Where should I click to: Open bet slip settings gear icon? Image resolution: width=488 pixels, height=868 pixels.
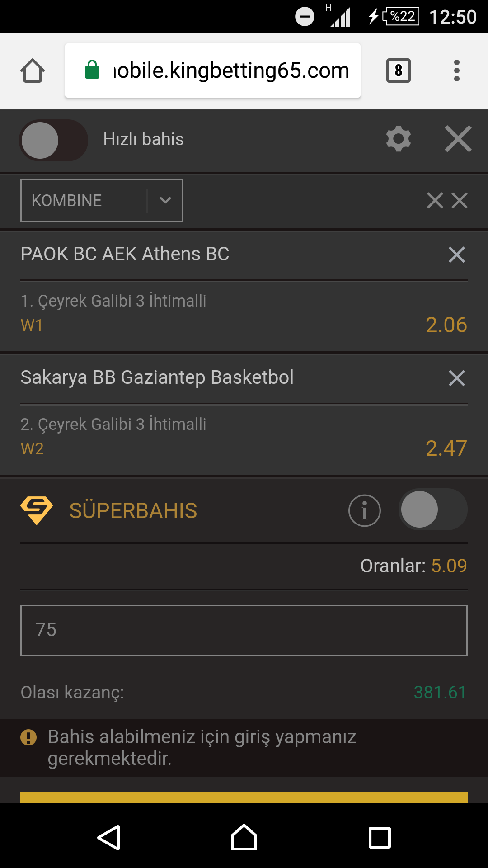(399, 139)
